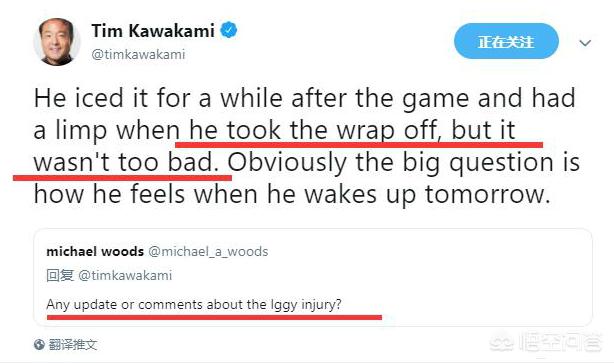Image resolution: width=614 pixels, height=363 pixels.
Task: Click the blue verified badge icon
Action: [x=229, y=30]
